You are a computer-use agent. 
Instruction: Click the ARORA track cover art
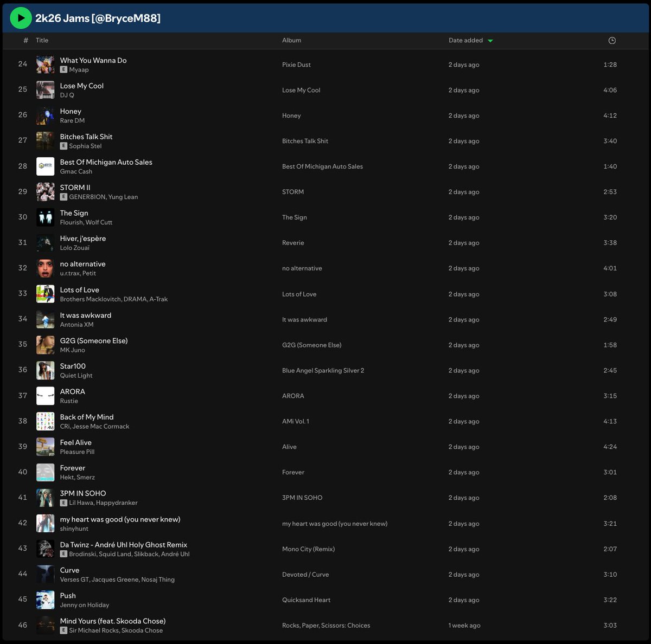pyautogui.click(x=45, y=396)
